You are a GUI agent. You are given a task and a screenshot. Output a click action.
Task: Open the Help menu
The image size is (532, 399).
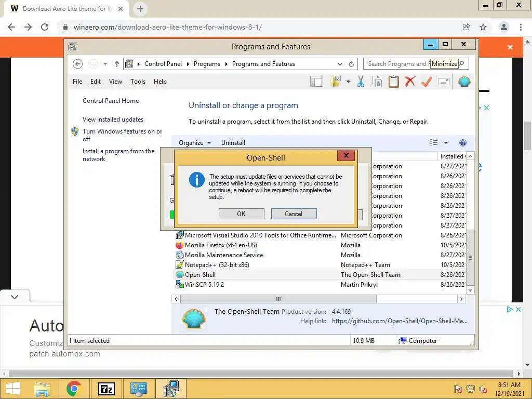coord(160,82)
